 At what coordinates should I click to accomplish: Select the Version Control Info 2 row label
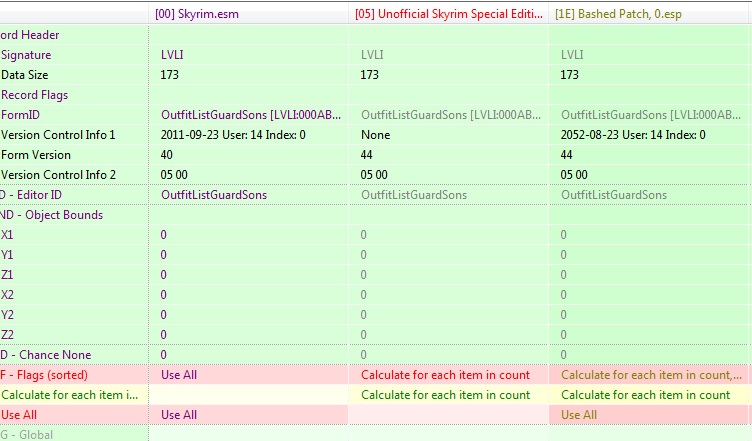click(x=59, y=175)
